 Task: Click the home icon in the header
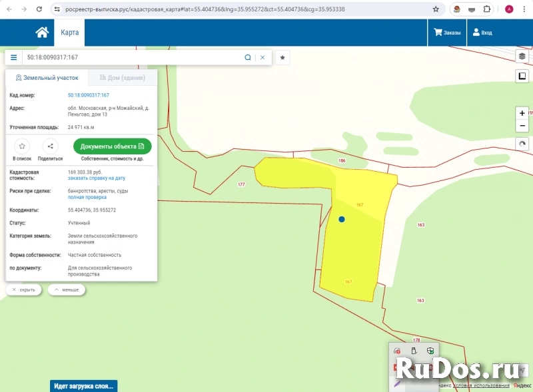42,32
